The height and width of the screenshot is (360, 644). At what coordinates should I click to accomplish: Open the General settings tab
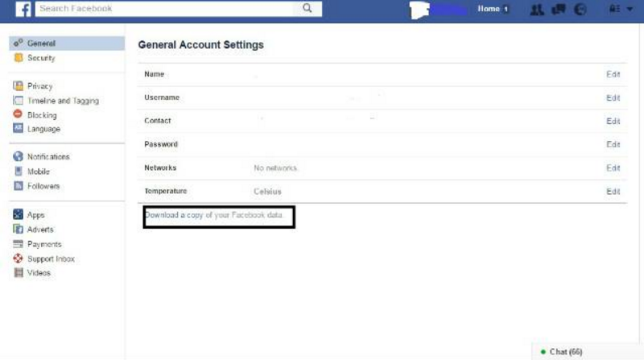click(x=67, y=43)
